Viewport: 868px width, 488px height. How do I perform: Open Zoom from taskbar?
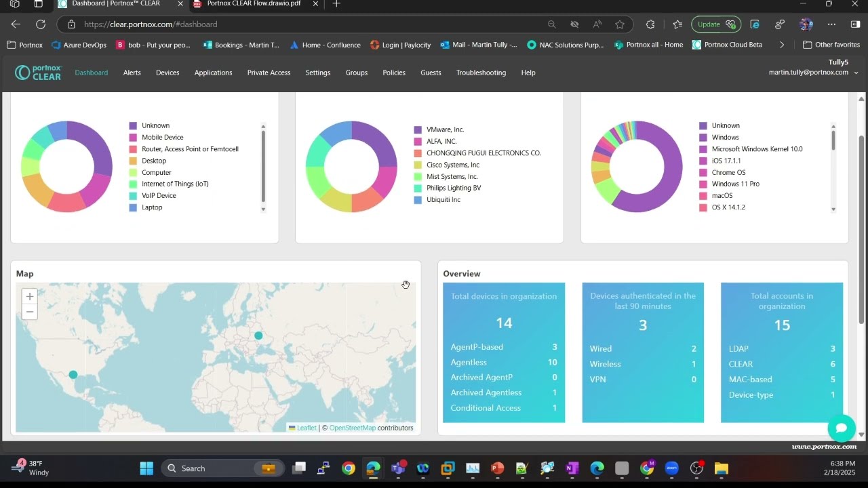click(671, 468)
